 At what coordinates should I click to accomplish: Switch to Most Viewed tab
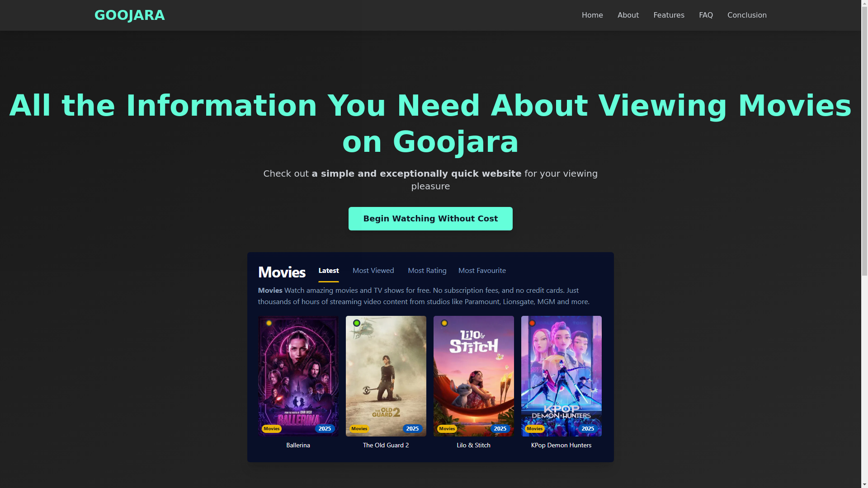(373, 271)
